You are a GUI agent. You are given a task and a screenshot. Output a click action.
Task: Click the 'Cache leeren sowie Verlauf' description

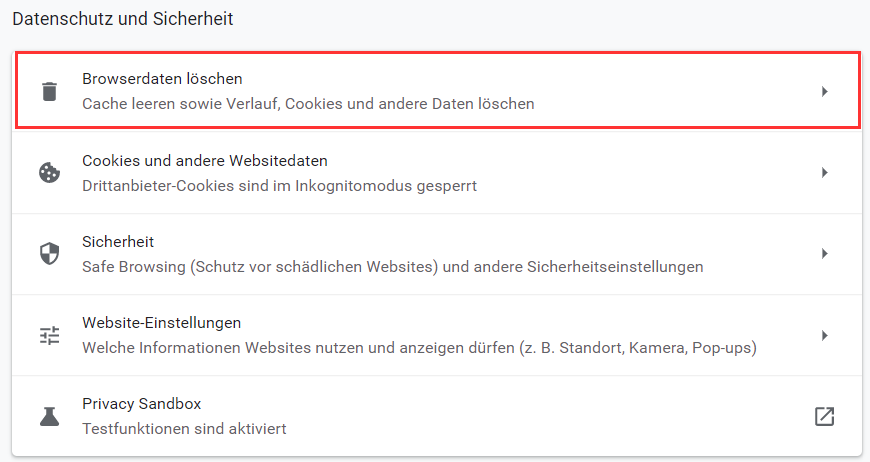click(308, 104)
